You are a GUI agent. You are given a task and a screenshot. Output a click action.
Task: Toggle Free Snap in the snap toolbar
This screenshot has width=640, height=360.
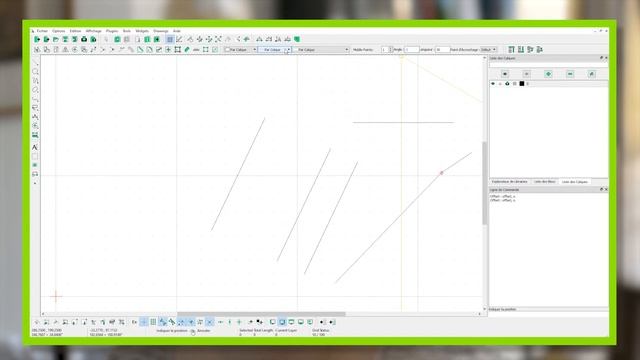click(x=144, y=322)
